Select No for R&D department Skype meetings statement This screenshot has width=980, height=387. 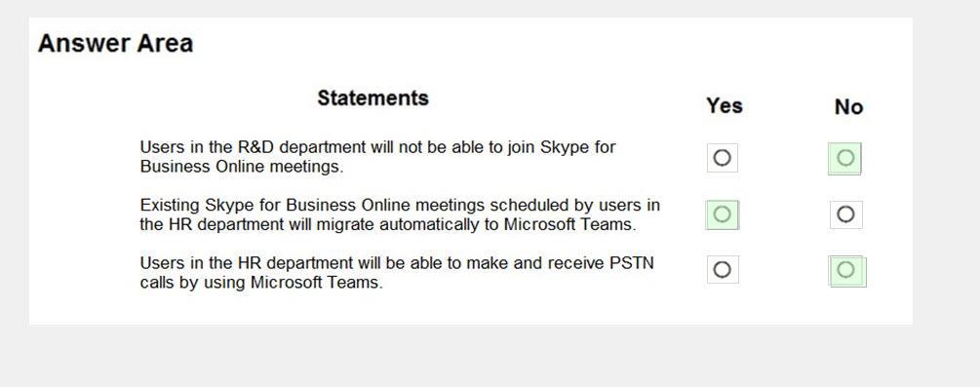tap(845, 158)
